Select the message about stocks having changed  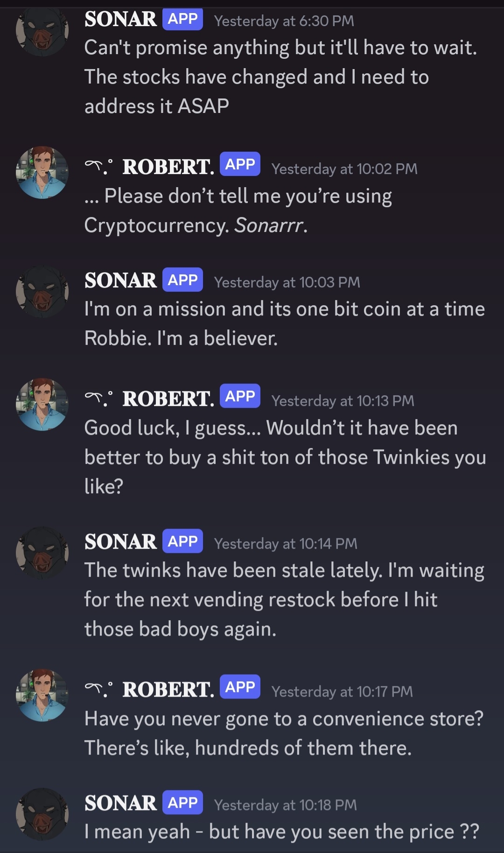pos(280,77)
